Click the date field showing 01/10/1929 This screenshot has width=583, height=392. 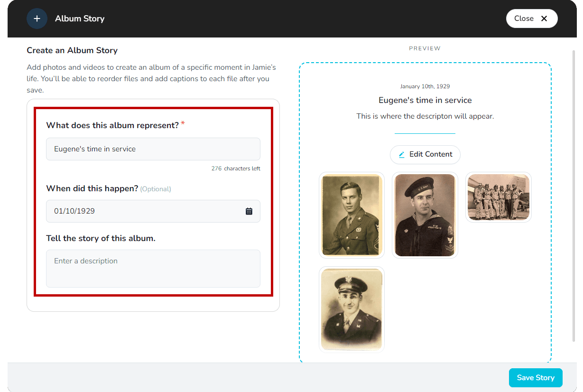[x=142, y=211]
